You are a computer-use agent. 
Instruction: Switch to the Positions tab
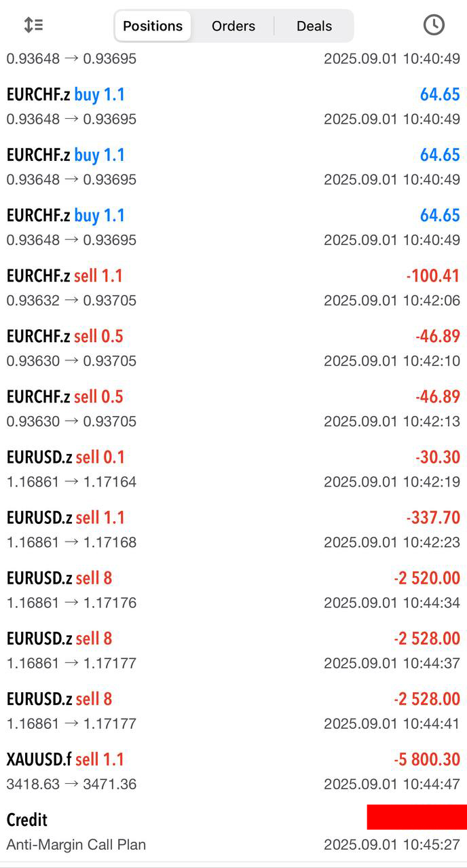(153, 26)
